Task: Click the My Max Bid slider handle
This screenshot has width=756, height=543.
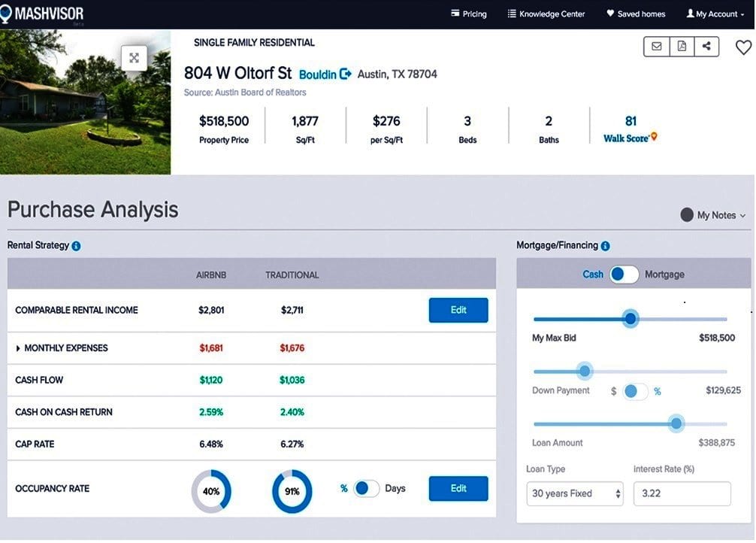Action: (631, 319)
